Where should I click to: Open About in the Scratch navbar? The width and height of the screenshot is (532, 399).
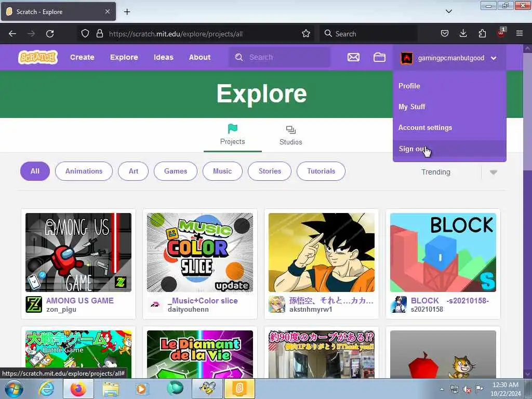(200, 57)
